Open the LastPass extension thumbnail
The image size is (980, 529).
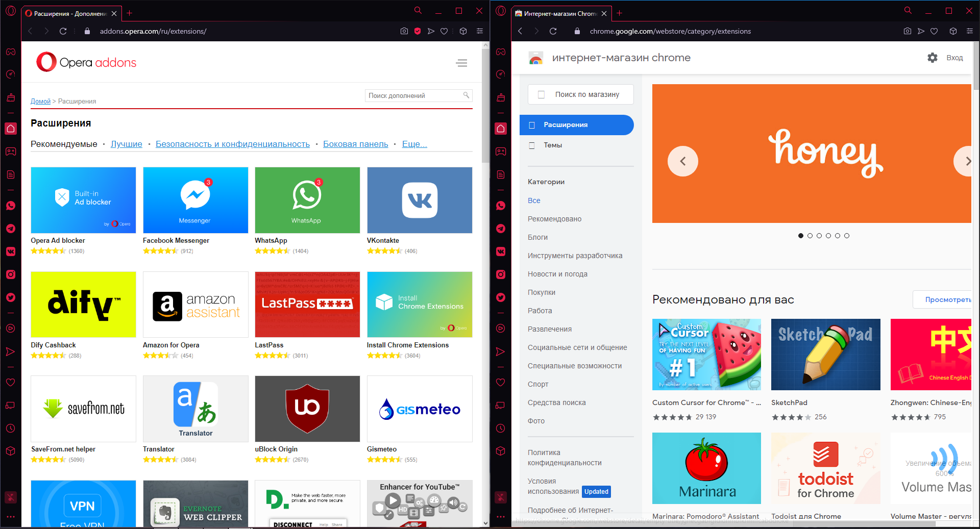click(x=307, y=304)
